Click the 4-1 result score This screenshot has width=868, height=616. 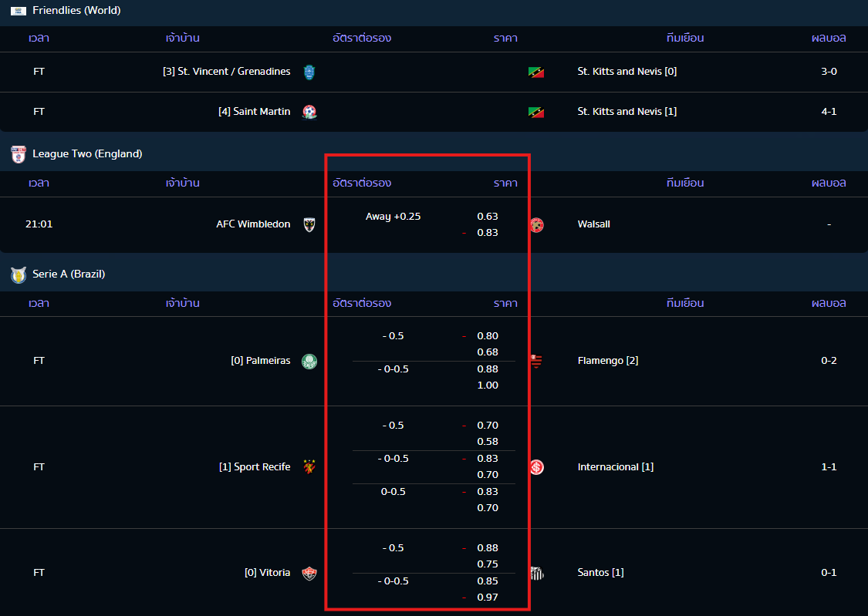[x=829, y=111]
